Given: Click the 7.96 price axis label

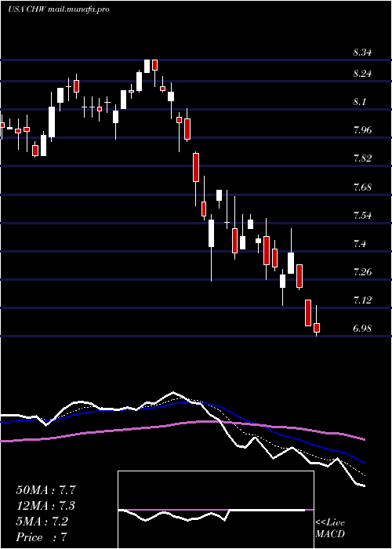Looking at the screenshot, I should 362,130.
